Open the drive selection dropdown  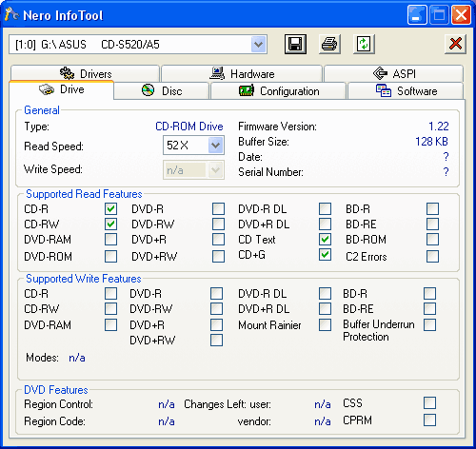point(259,45)
